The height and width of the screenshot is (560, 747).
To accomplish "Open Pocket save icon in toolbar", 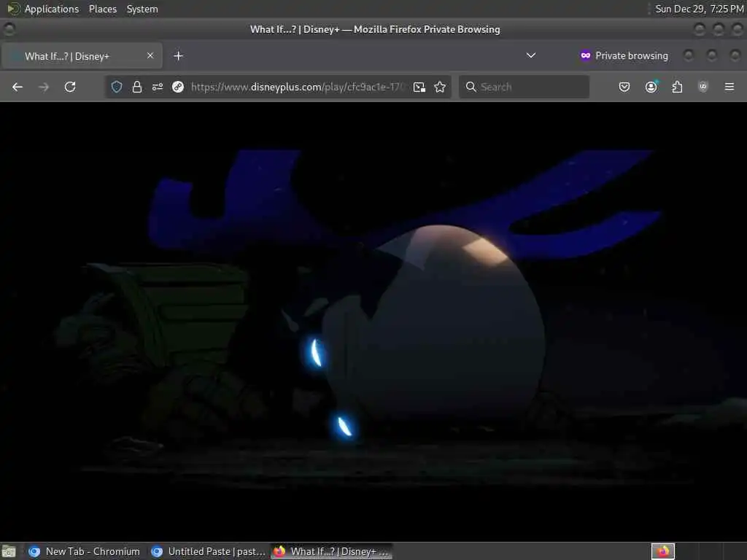I will tap(624, 87).
